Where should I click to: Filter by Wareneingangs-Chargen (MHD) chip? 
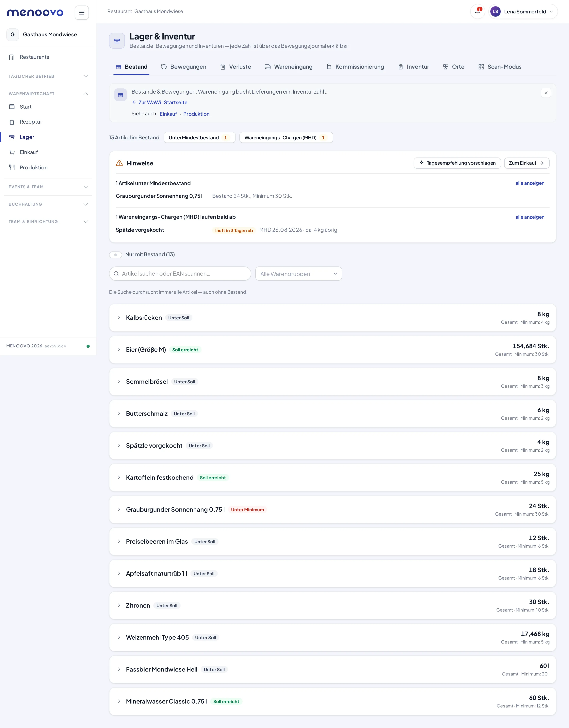click(286, 138)
